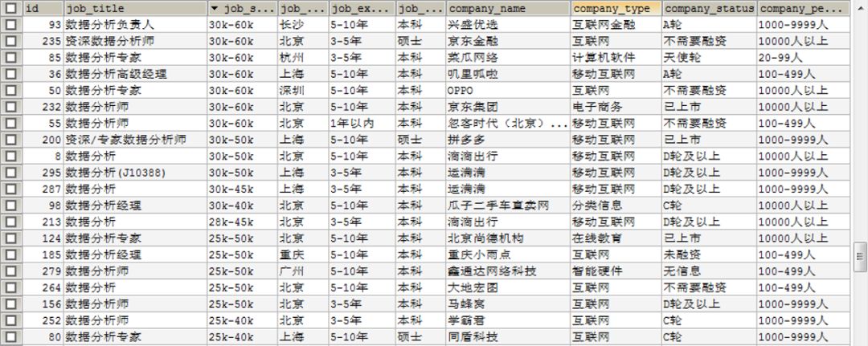Click the company type cell 计算机软件
The height and width of the screenshot is (346, 868).
click(x=616, y=58)
